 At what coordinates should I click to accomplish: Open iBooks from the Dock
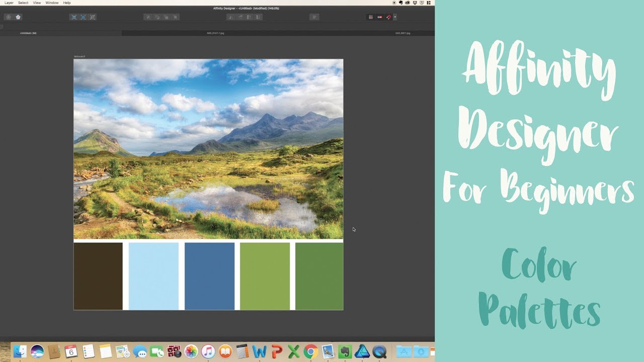225,351
